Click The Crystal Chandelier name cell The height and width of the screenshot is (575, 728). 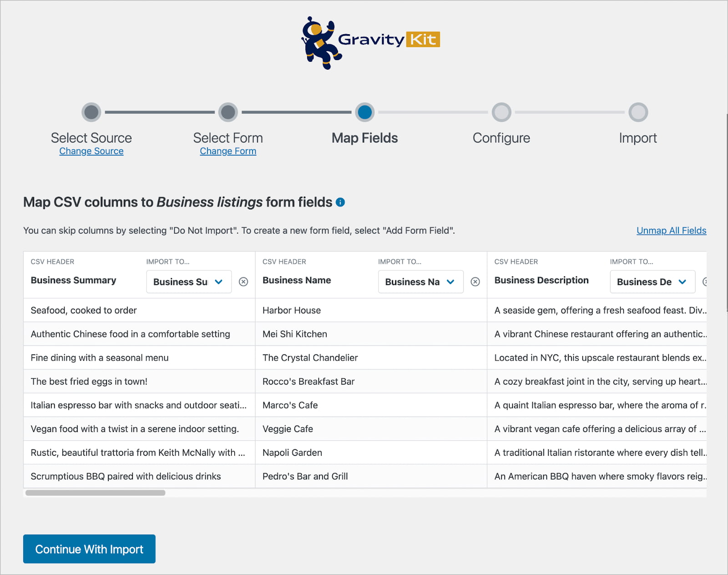click(x=371, y=358)
